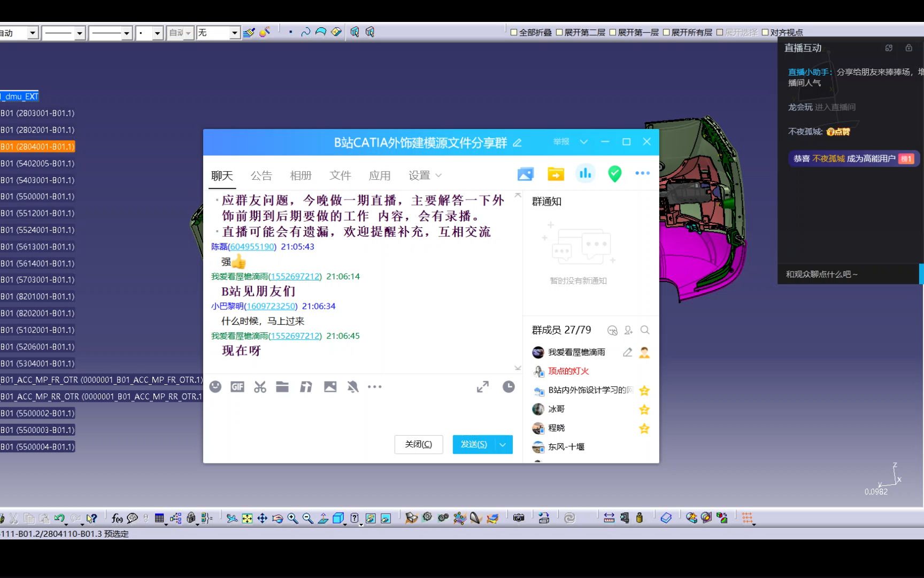Click the CATIA Undo arrow icon
924x578 pixels.
[59, 518]
